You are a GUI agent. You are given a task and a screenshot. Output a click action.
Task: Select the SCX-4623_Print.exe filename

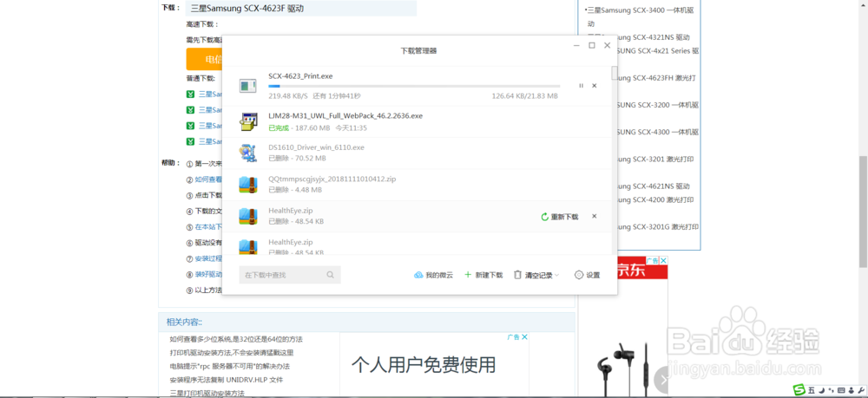[x=300, y=76]
